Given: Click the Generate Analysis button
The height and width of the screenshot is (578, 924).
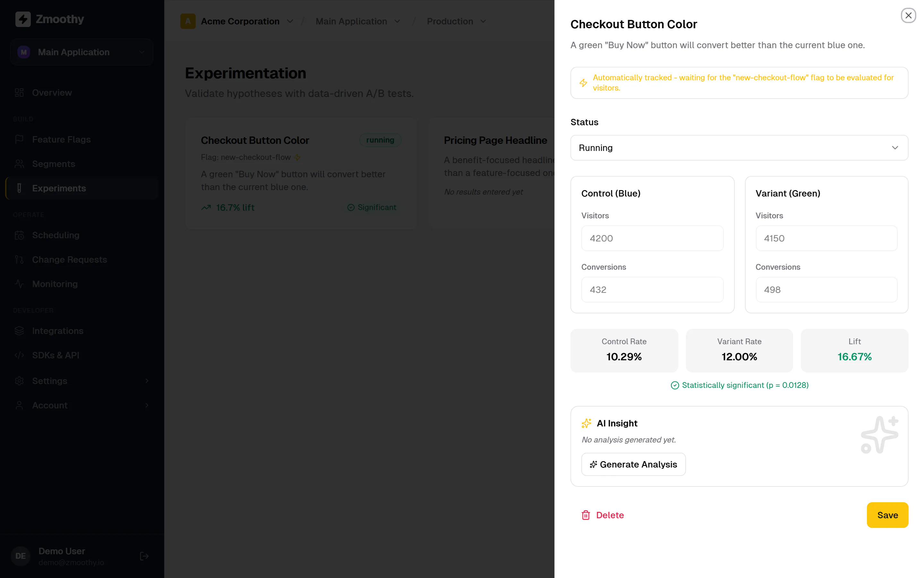Looking at the screenshot, I should pyautogui.click(x=633, y=464).
